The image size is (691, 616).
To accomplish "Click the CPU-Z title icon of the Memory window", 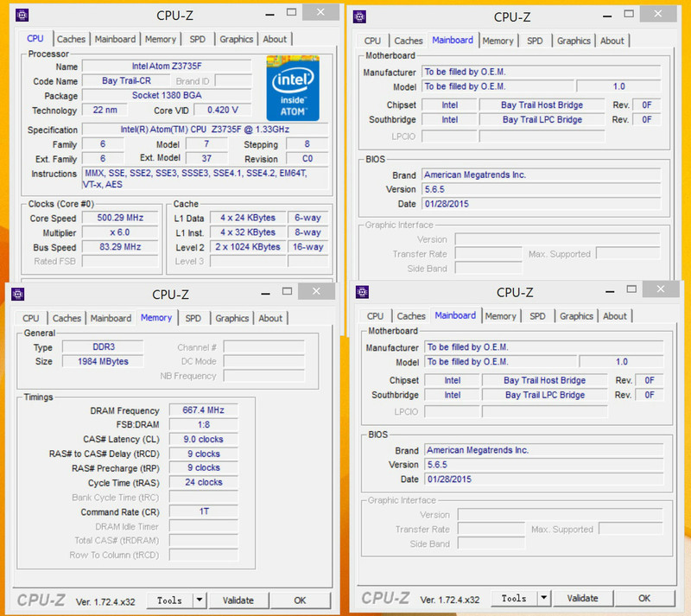I will pos(18,294).
